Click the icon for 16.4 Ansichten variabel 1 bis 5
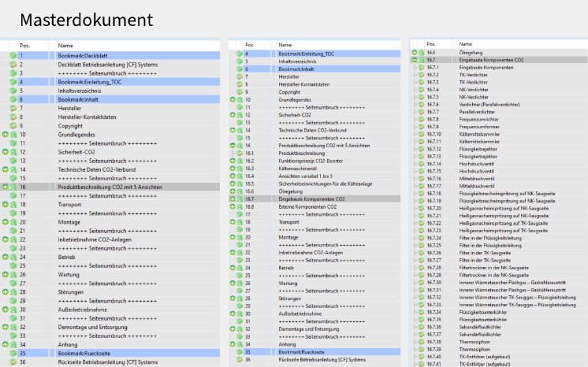The height and width of the screenshot is (367, 588). (240, 176)
